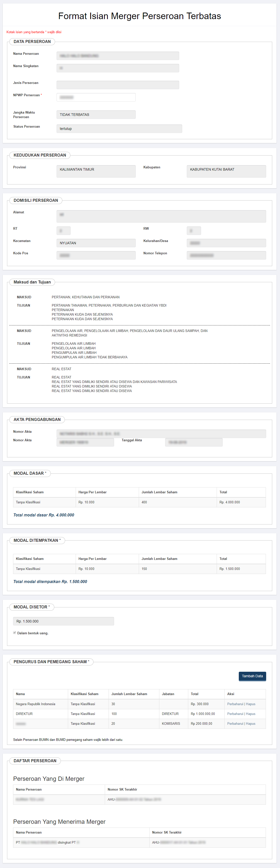Click the Status Perseroan field showing tertutup
Image resolution: width=280 pixels, height=868 pixels.
pos(119,129)
